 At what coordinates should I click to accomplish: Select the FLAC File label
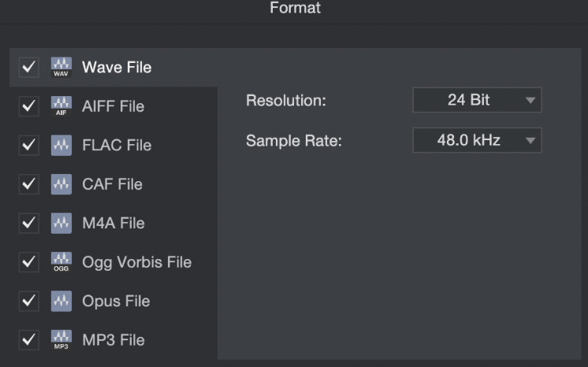pyautogui.click(x=117, y=146)
